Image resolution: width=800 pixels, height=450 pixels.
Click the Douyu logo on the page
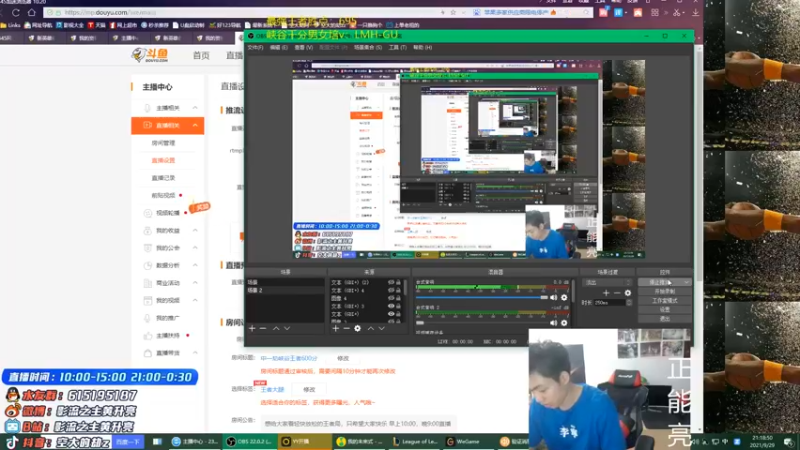[149, 55]
